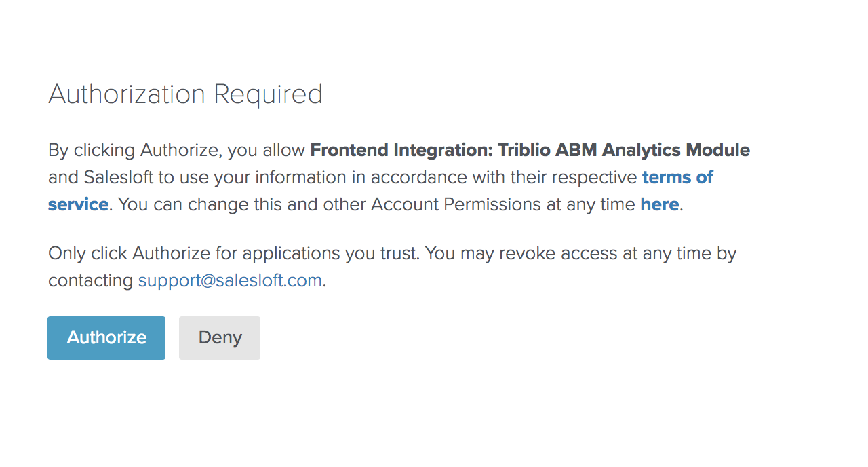Follow the bold "service" link word
The image size is (868, 467).
coord(79,204)
